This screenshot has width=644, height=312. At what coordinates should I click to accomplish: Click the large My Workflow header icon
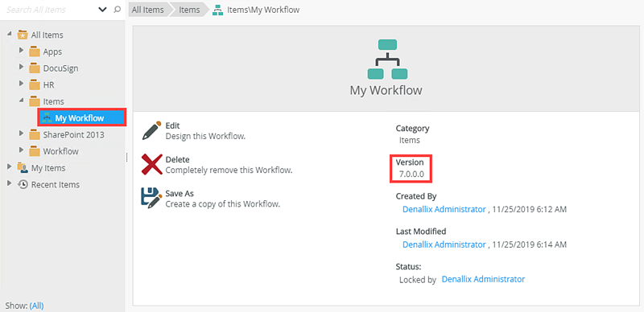tap(387, 60)
